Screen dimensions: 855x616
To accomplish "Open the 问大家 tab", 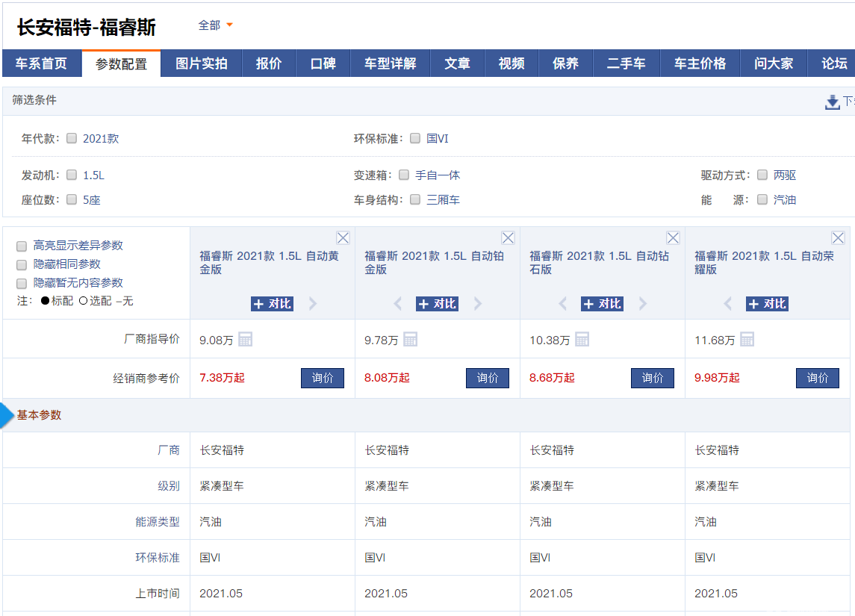I will 774,63.
